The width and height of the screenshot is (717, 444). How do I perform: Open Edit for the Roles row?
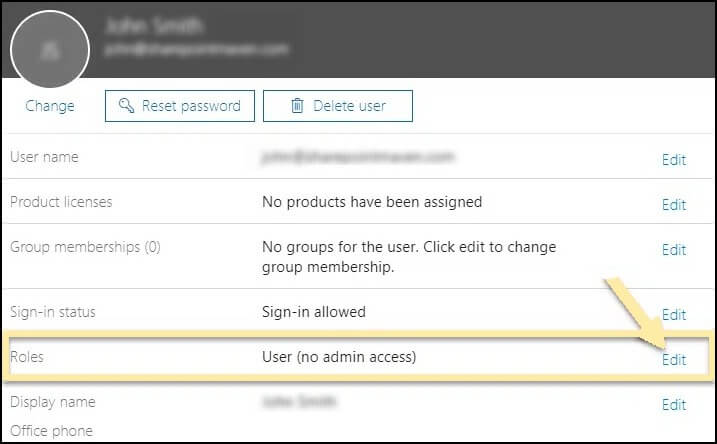pyautogui.click(x=674, y=360)
